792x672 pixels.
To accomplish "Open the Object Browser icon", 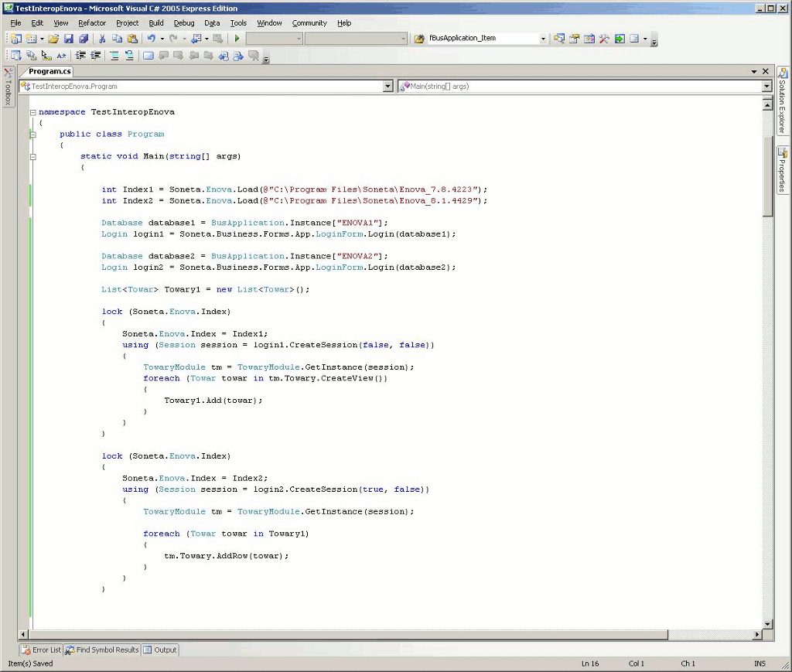I will pos(589,39).
